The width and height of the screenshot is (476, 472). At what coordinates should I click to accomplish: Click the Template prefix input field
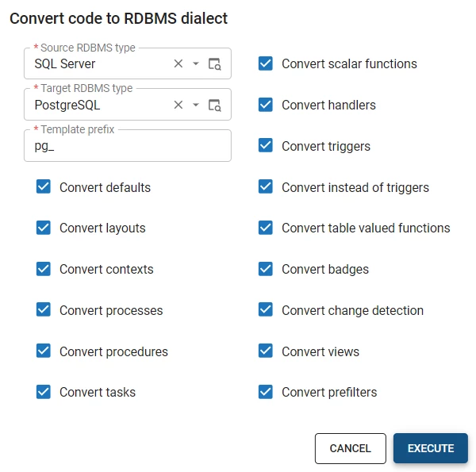coord(128,146)
